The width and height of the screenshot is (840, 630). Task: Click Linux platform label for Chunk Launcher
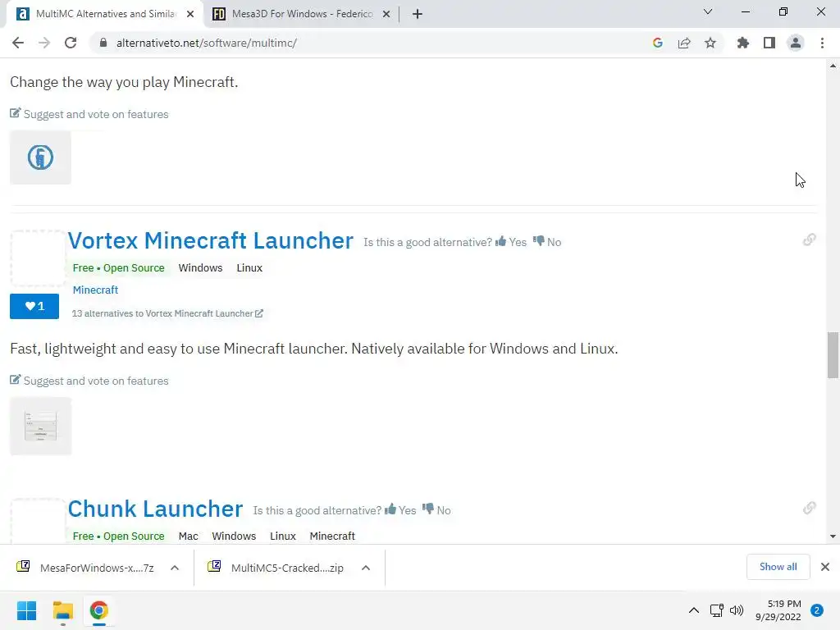pyautogui.click(x=283, y=536)
